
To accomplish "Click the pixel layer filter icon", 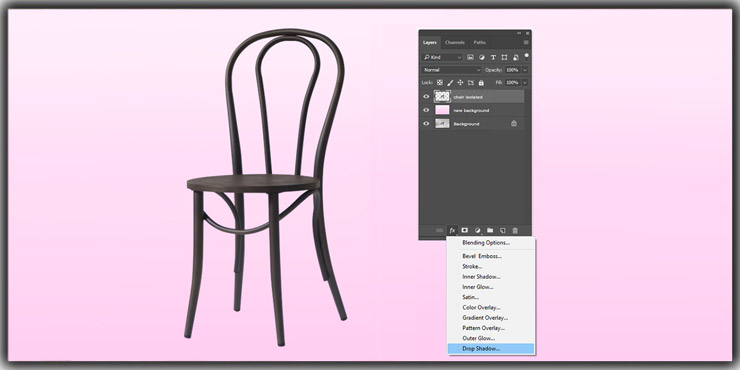I will tap(471, 57).
